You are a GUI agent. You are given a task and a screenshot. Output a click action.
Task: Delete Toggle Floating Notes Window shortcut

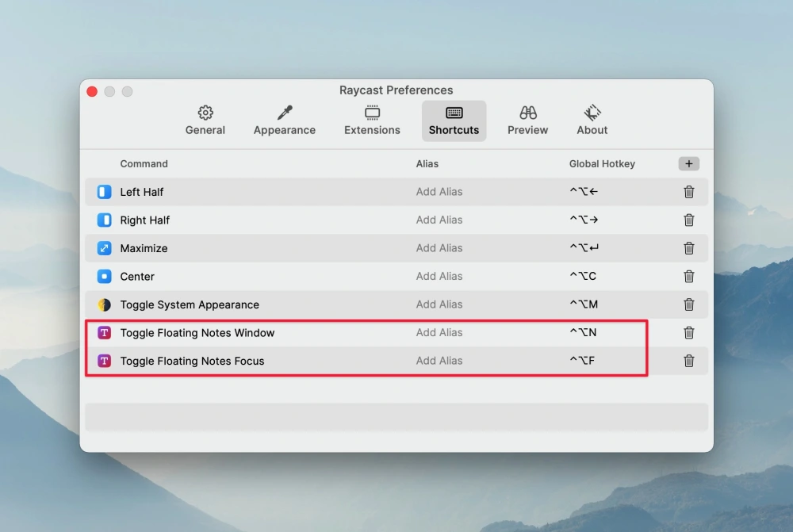(x=688, y=333)
